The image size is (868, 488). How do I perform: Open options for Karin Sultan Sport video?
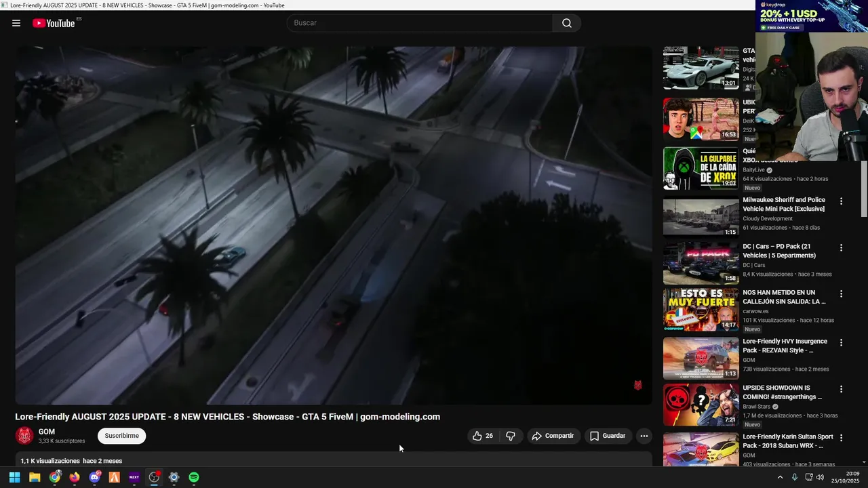pos(841,439)
